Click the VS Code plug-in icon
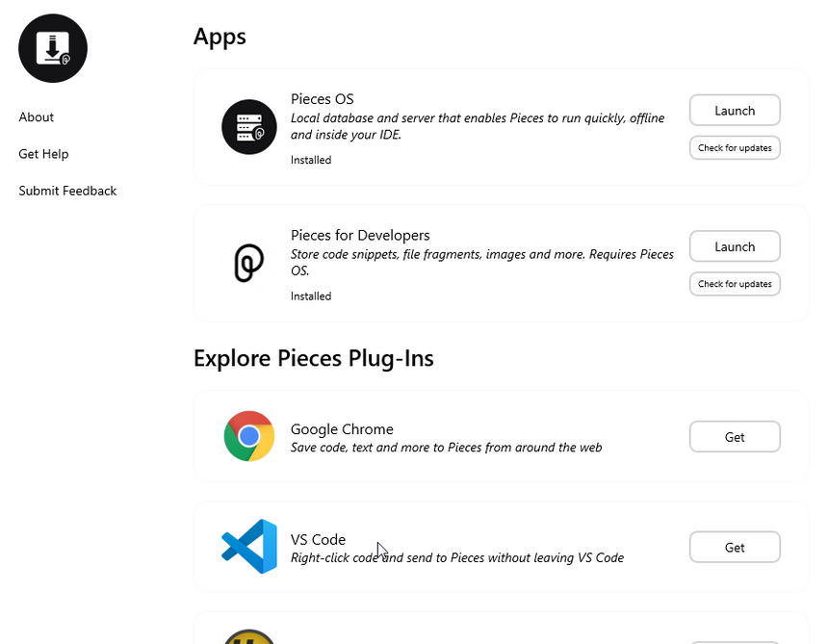 pos(249,547)
